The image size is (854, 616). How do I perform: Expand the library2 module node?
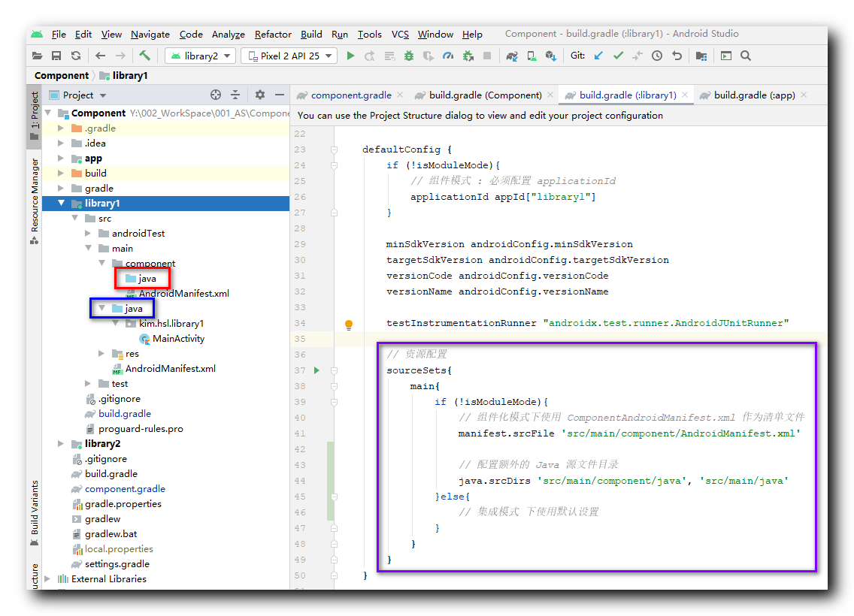pos(61,443)
